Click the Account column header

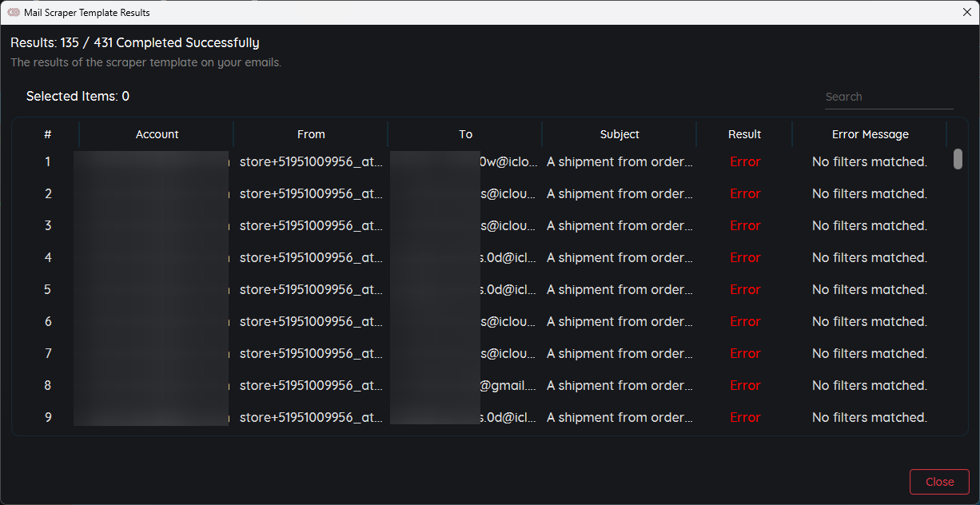pos(157,134)
